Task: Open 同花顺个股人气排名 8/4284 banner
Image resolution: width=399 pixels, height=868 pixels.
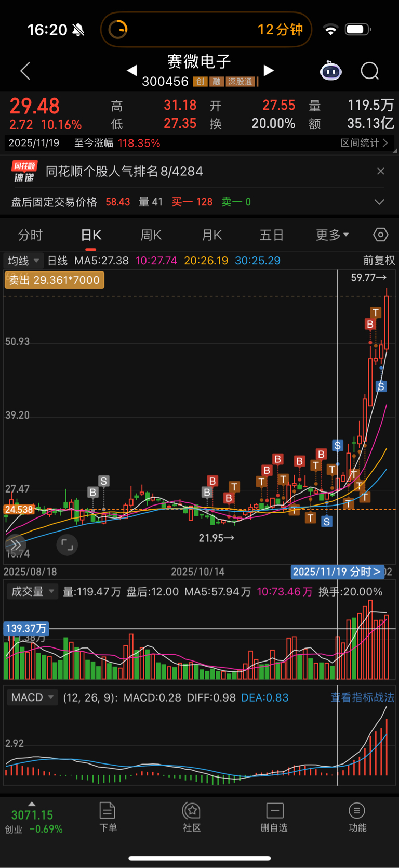Action: [124, 171]
